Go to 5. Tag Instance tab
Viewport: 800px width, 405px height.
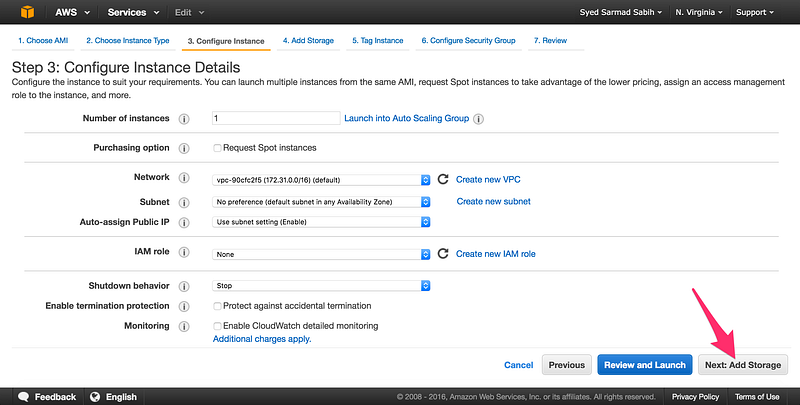pyautogui.click(x=378, y=41)
